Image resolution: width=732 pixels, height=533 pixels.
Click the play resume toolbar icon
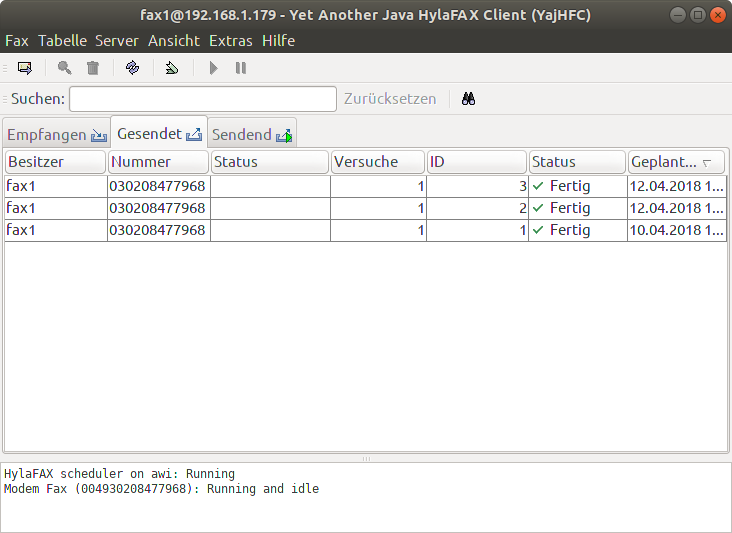click(x=213, y=68)
